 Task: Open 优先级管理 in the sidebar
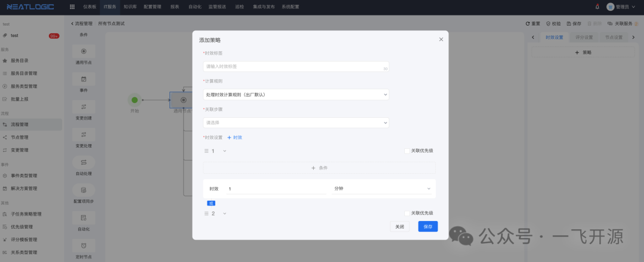(22, 227)
